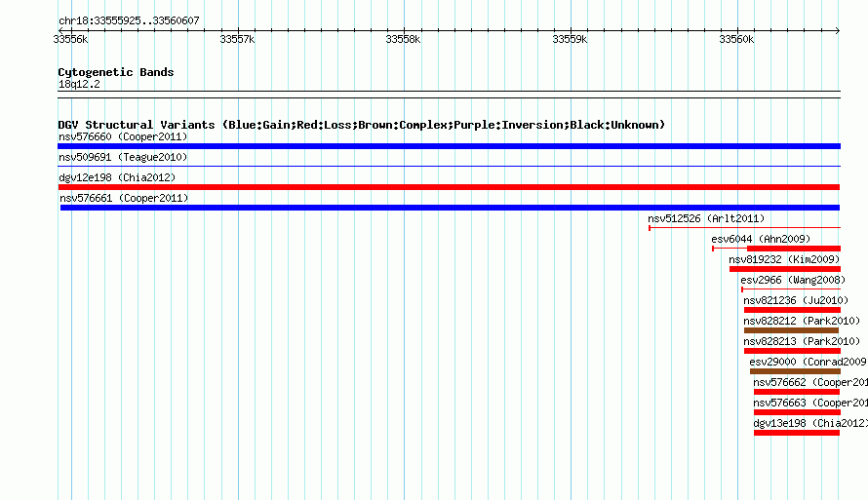Open the dgv12e198 (Chia2012) variant label
Viewport: 868px width, 500px height.
[x=117, y=177]
